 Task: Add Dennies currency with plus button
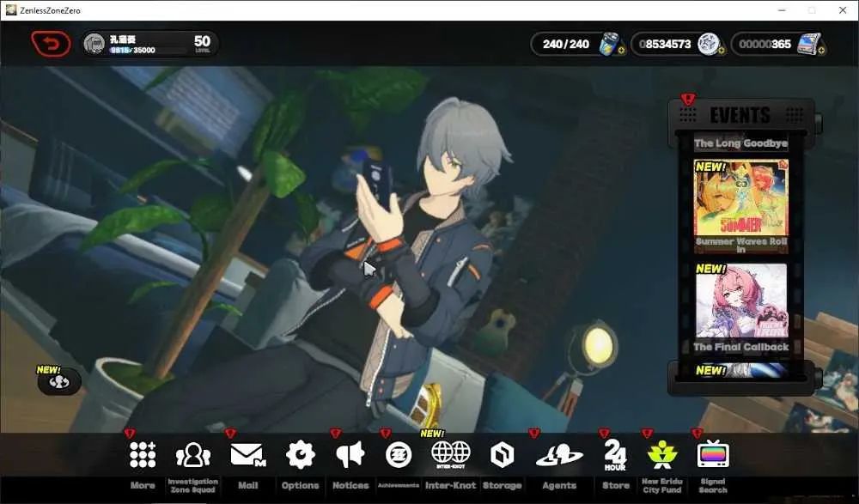[x=722, y=51]
